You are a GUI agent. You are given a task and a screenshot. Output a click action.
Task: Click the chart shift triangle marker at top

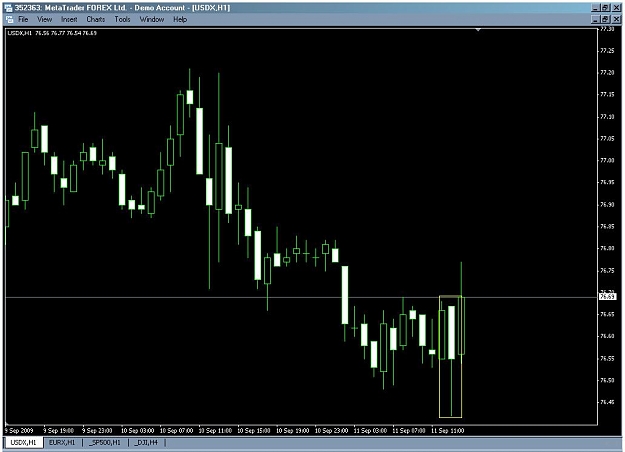(x=478, y=29)
